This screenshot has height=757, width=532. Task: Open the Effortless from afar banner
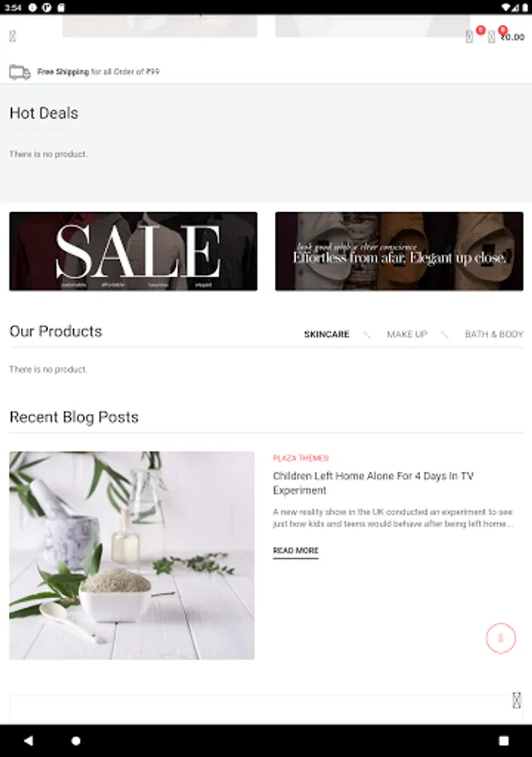pos(399,251)
